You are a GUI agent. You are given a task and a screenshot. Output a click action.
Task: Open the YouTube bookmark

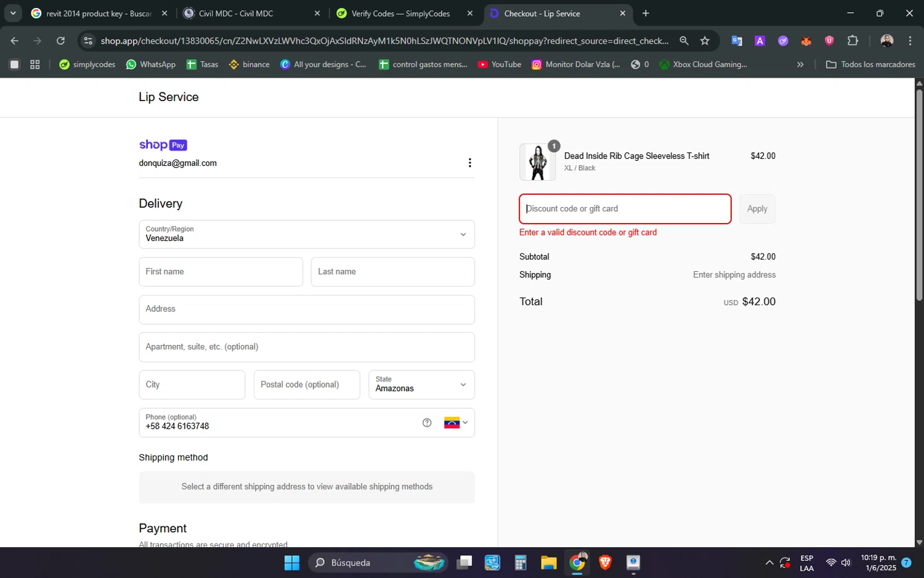pyautogui.click(x=500, y=64)
